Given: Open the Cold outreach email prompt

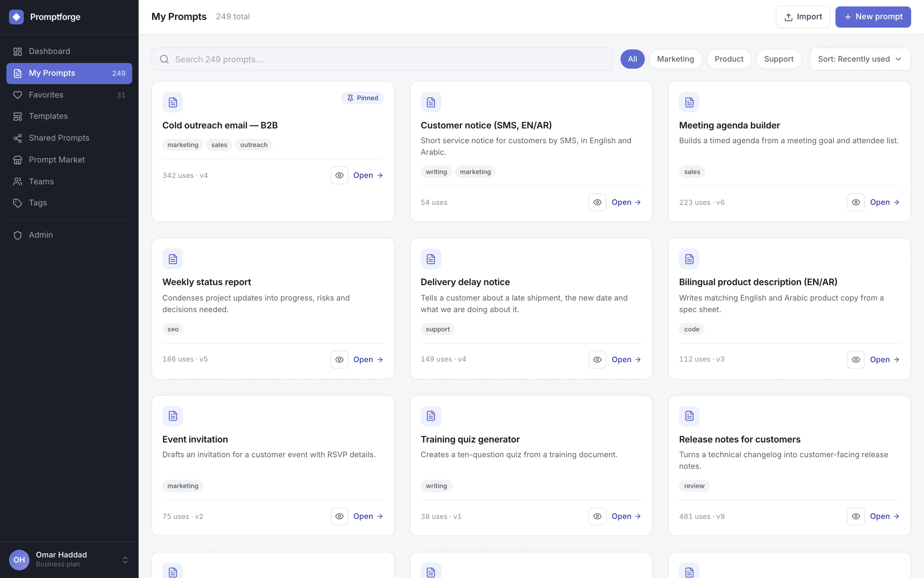Looking at the screenshot, I should [368, 175].
